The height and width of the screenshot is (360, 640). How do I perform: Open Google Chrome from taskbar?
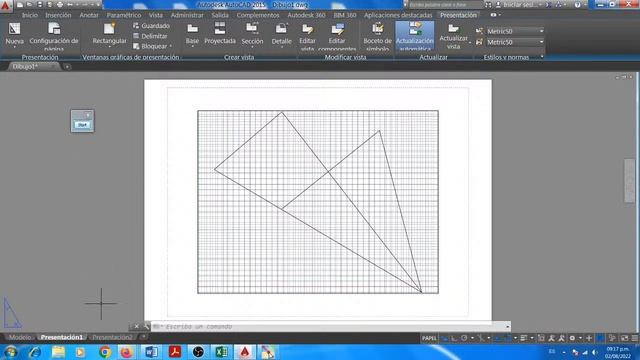pos(105,352)
